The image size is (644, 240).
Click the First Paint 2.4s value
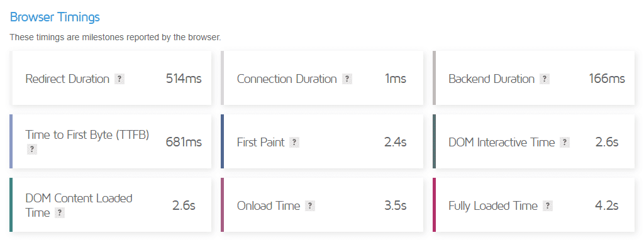point(395,143)
